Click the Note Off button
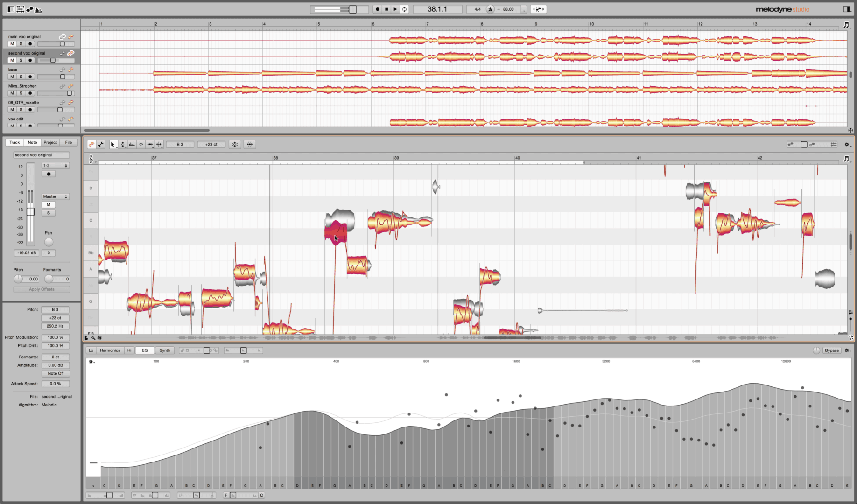Viewport: 857px width, 504px height. pyautogui.click(x=56, y=373)
